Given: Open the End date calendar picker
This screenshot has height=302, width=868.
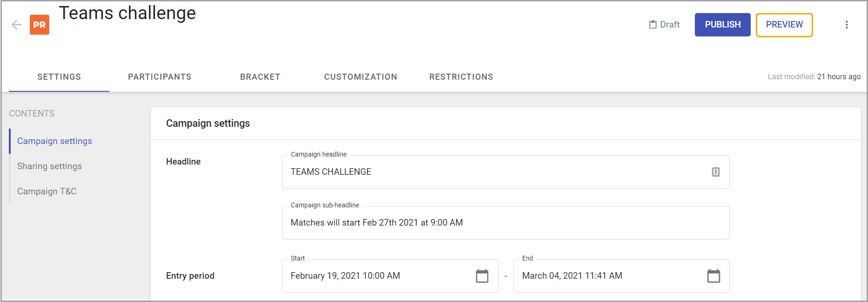Looking at the screenshot, I should pos(713,276).
